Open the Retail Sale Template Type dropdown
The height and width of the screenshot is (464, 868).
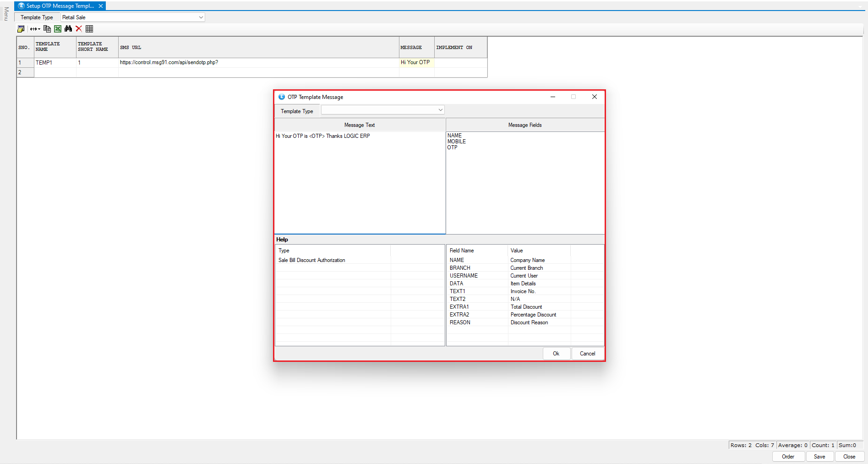[201, 17]
